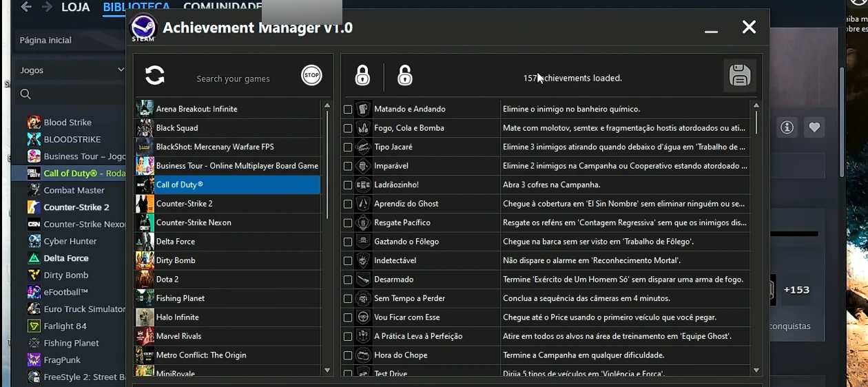Click the games list scroll down arrow
868x387 pixels.
327,370
